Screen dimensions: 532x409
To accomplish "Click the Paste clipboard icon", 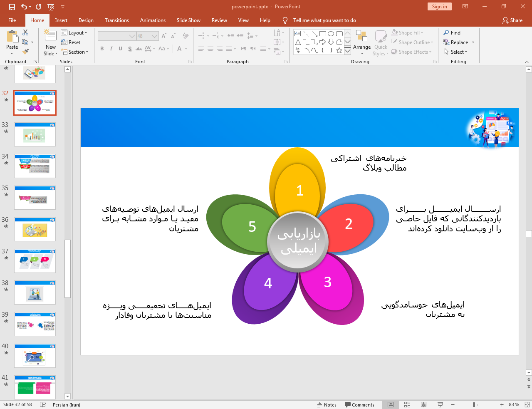I will click(x=12, y=37).
